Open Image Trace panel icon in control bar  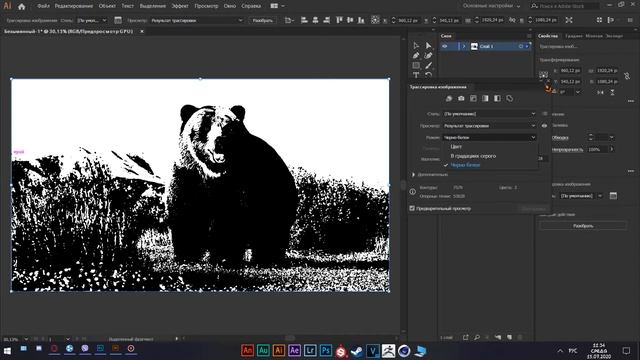(118, 20)
